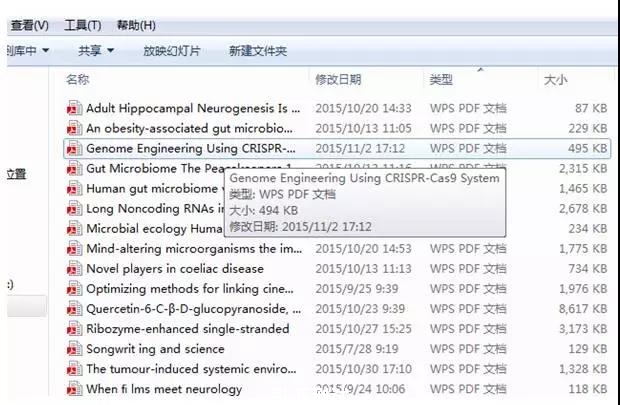This screenshot has height=405, width=620.
Task: Click PDF icon of Adult Hippocampal Neurogenesis file
Action: (x=73, y=108)
